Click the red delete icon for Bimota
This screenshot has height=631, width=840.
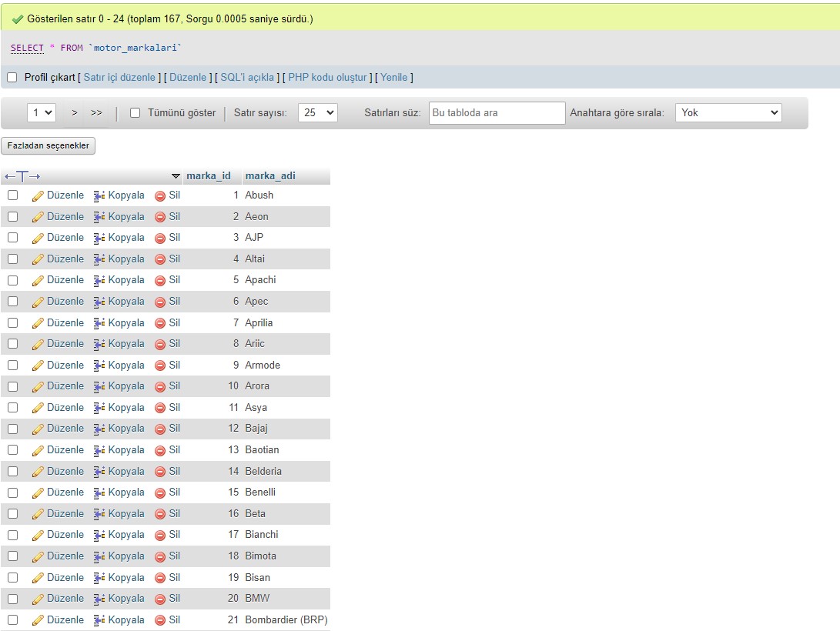[x=159, y=556]
